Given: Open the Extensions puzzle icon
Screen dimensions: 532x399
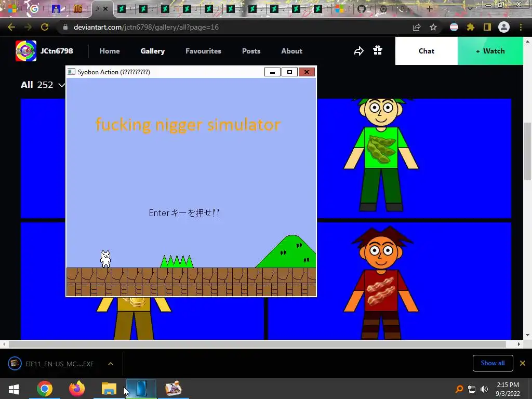Looking at the screenshot, I should 471,27.
